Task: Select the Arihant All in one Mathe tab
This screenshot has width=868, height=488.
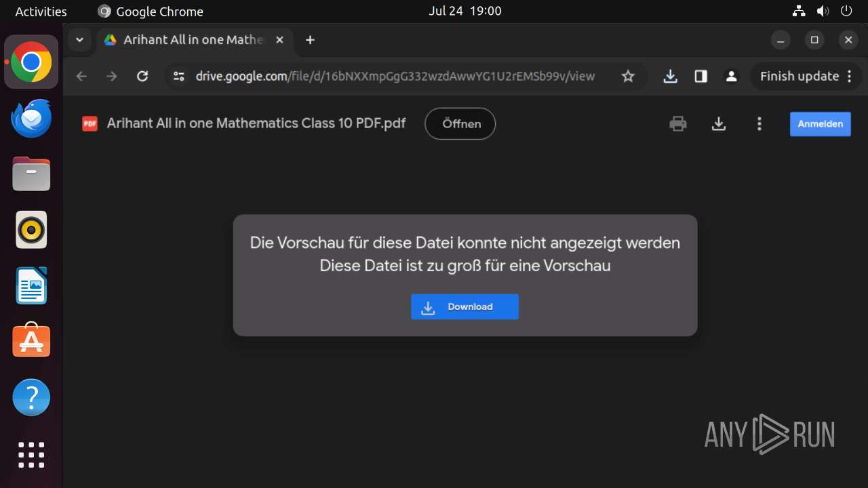Action: (x=193, y=40)
